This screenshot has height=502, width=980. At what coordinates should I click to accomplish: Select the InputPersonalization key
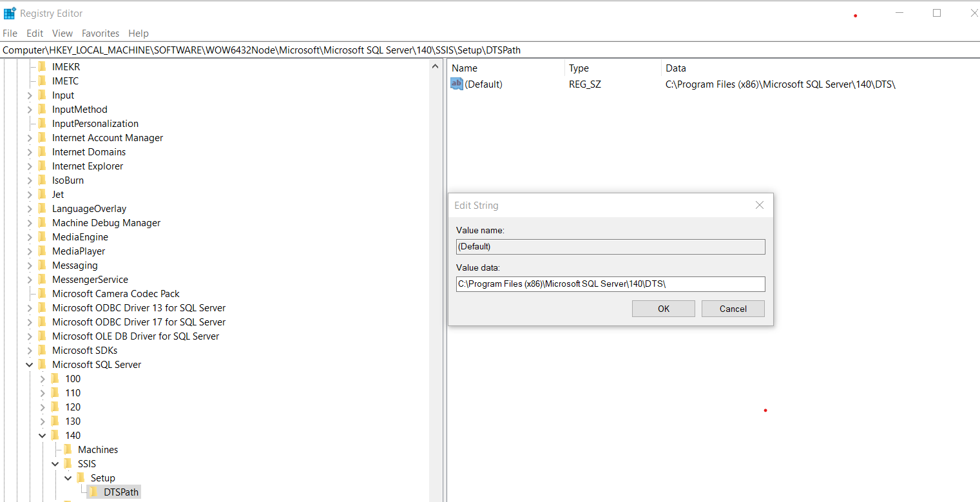point(95,123)
